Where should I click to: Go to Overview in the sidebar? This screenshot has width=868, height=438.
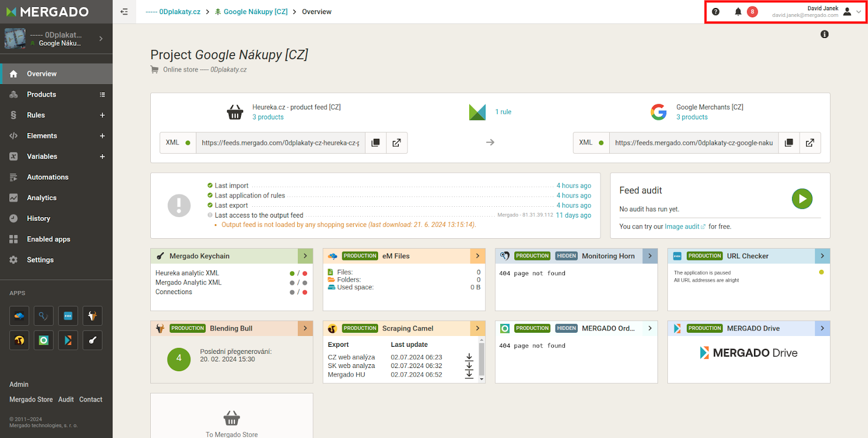pos(56,74)
